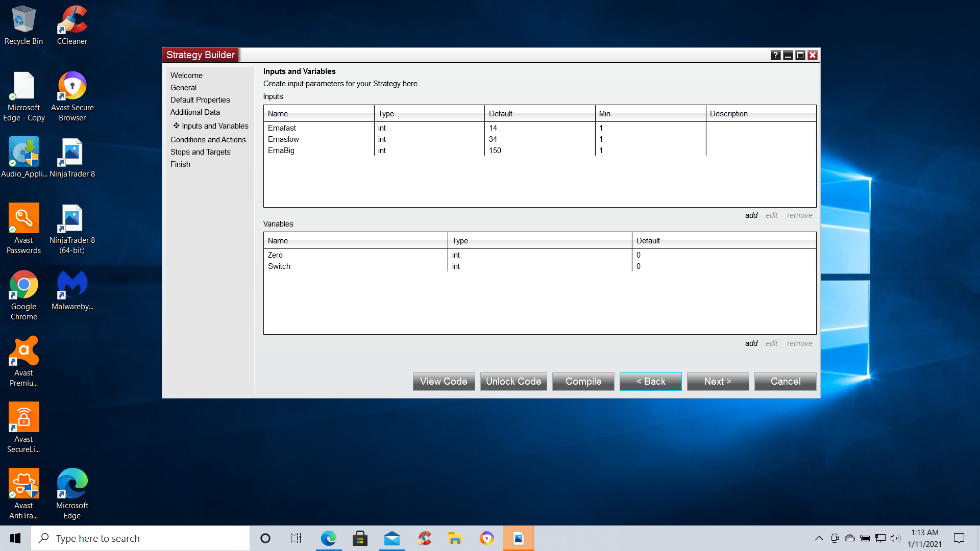The image size is (980, 551).
Task: Click the Cortana circle icon in taskbar
Action: (x=265, y=538)
